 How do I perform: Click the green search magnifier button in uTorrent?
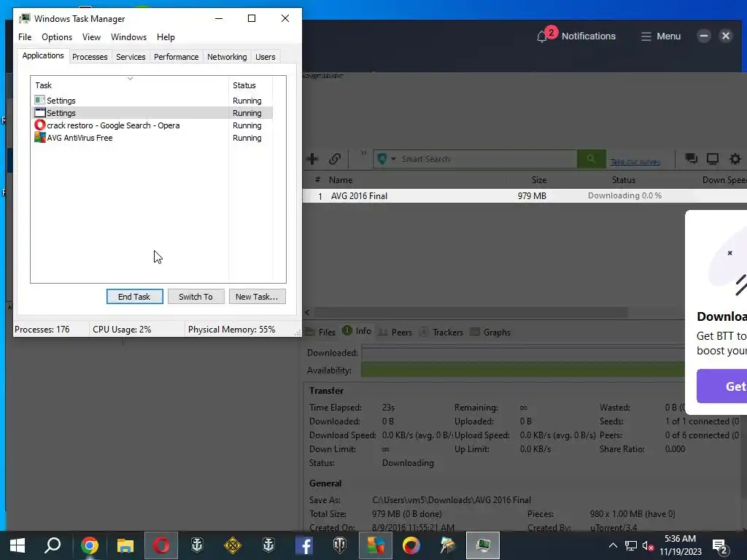coord(591,159)
